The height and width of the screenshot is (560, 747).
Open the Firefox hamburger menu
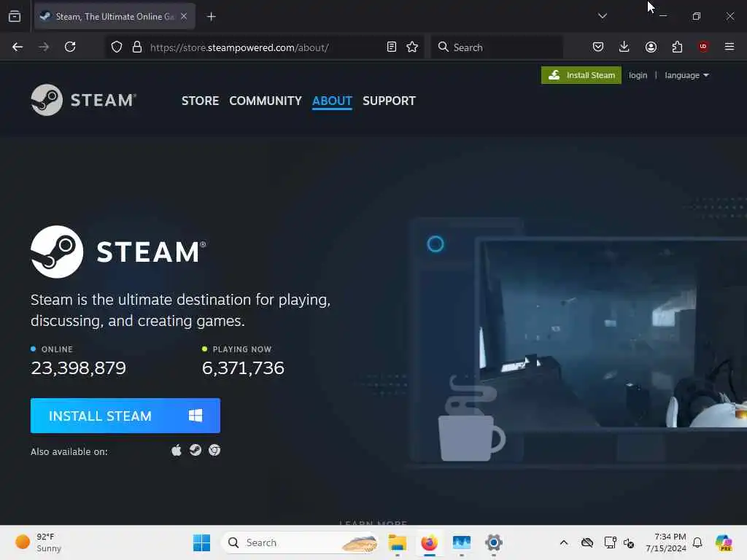[x=729, y=47]
